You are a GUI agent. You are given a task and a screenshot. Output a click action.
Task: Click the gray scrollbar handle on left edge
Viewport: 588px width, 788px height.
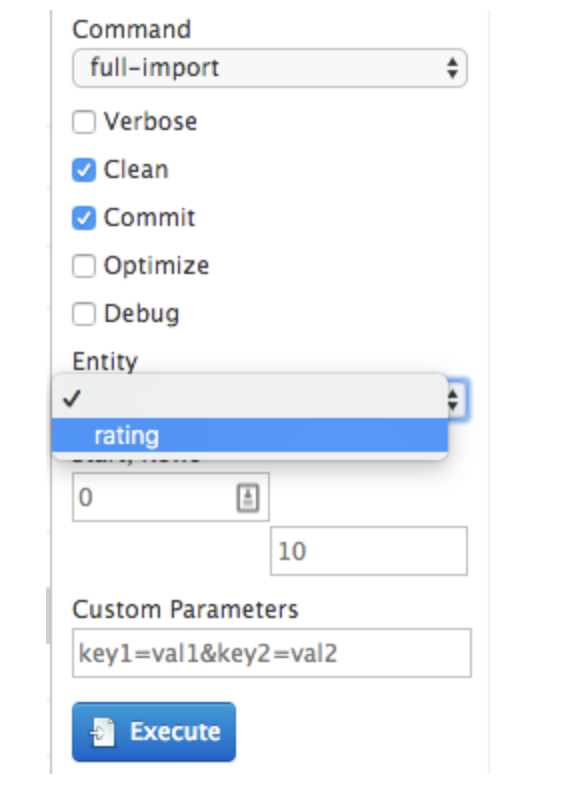[48, 616]
